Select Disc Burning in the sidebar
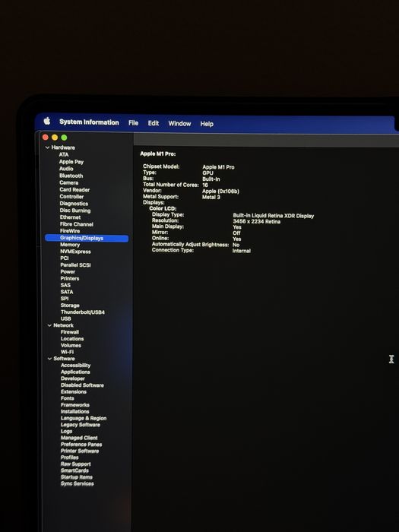Screen dimensions: 399x532 (x=75, y=211)
